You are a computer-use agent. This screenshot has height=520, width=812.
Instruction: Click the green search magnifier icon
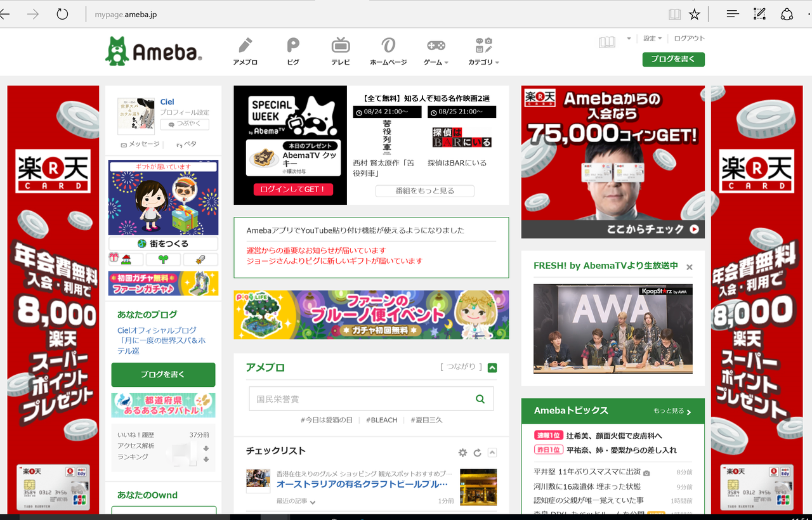[x=480, y=399]
